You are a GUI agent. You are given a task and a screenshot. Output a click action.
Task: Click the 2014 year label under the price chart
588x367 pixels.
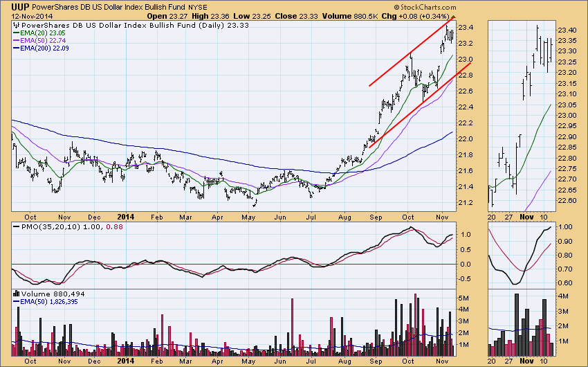click(125, 217)
